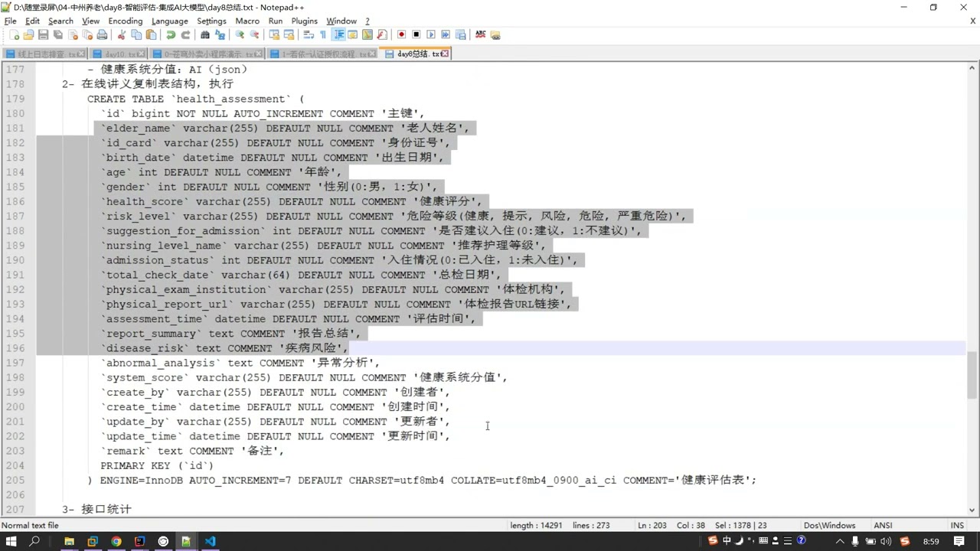The image size is (980, 551).
Task: Switch to the 线上日志排查 tab
Action: (46, 54)
